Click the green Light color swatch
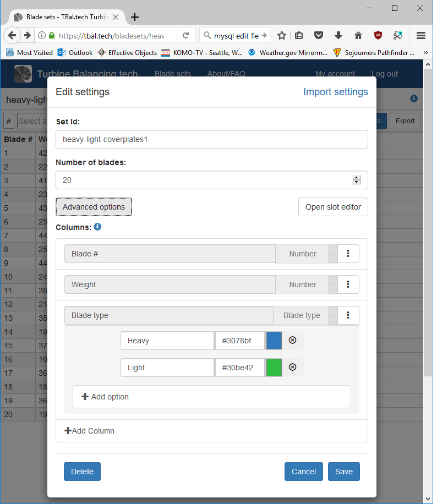437x504 pixels. coord(274,367)
